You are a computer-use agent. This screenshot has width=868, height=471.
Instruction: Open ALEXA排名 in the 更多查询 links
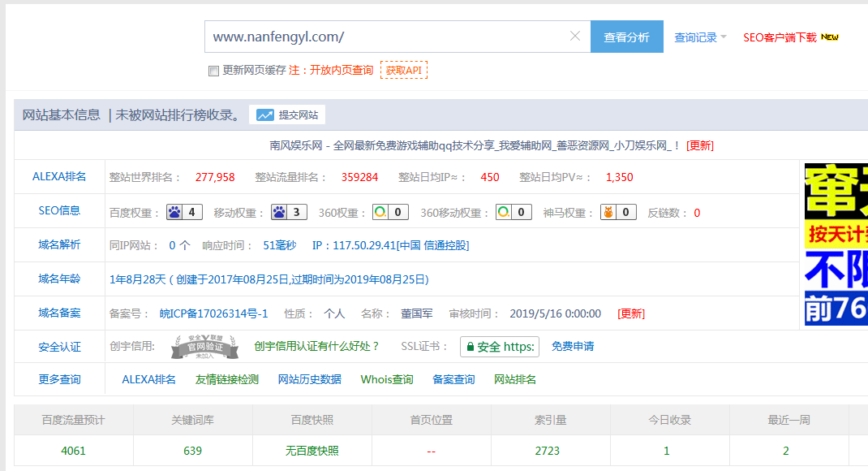coord(149,379)
